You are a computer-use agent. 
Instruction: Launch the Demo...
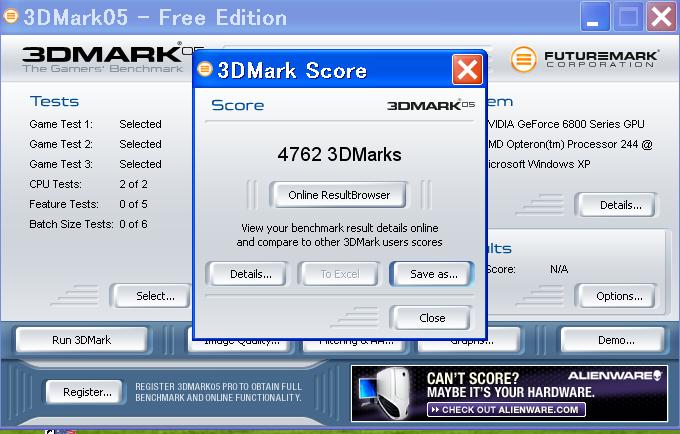tap(613, 340)
